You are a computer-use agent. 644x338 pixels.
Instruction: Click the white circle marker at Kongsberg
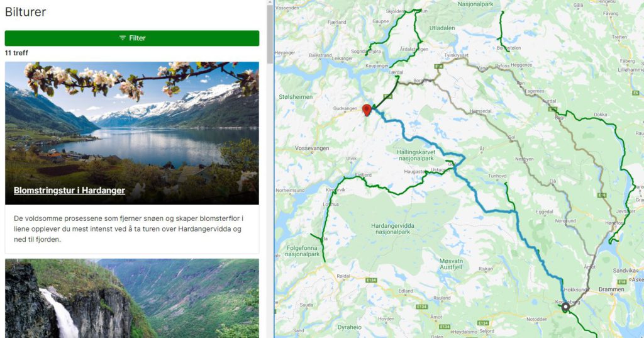pos(565,307)
